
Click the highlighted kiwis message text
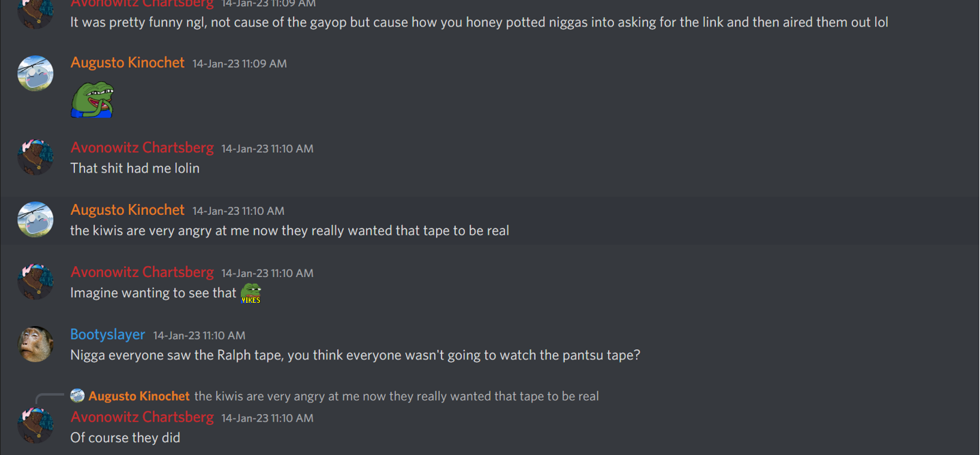pos(290,231)
